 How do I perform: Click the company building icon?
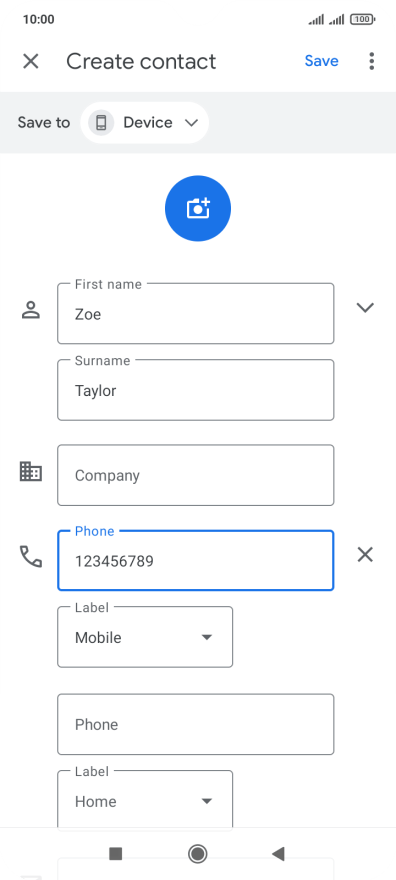pos(31,471)
